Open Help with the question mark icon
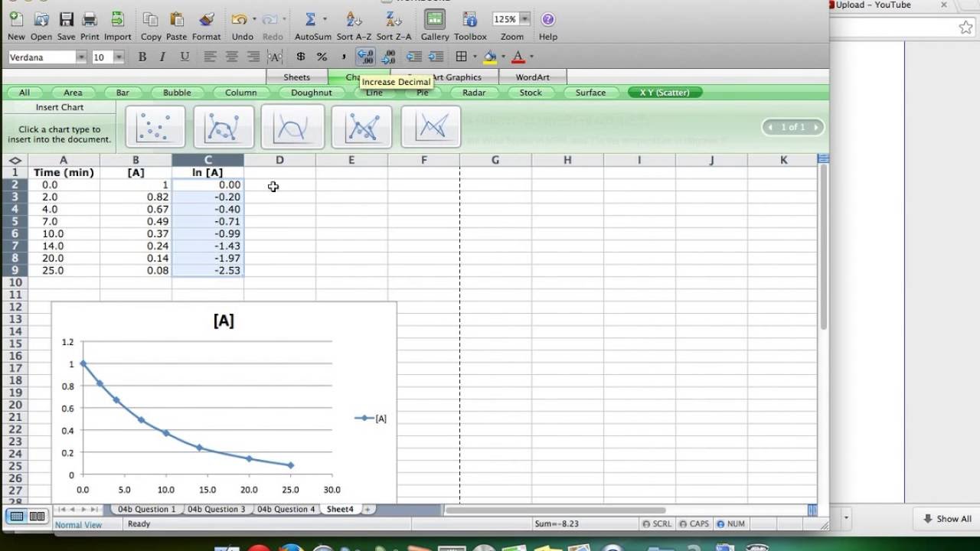The width and height of the screenshot is (980, 551). pyautogui.click(x=547, y=19)
